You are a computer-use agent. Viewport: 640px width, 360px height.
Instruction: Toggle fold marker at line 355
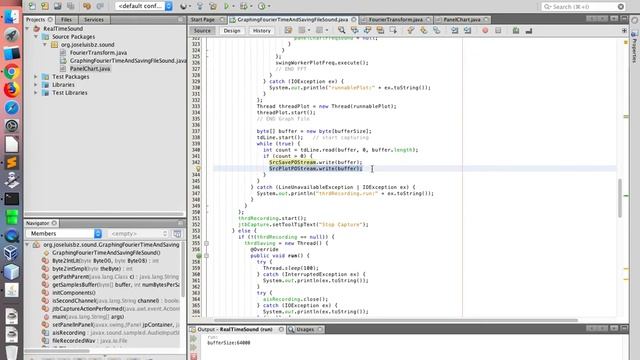pos(207,243)
